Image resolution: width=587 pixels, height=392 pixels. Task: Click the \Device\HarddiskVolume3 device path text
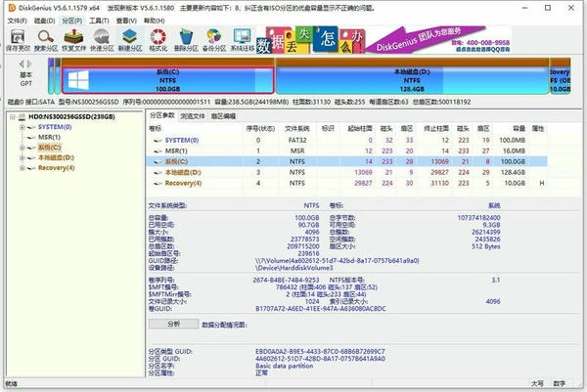point(293,268)
